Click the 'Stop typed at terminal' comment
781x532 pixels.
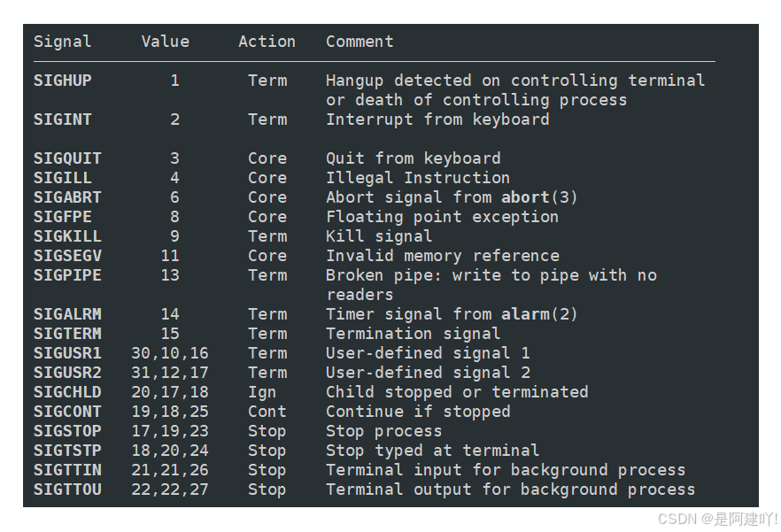coord(432,451)
